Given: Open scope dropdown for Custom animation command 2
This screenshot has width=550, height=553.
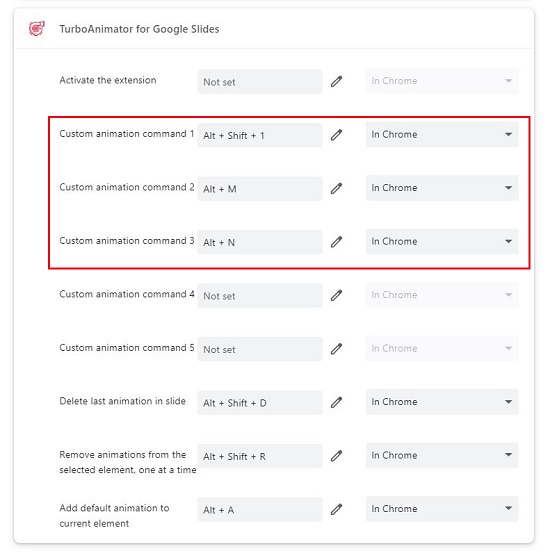Looking at the screenshot, I should (442, 188).
